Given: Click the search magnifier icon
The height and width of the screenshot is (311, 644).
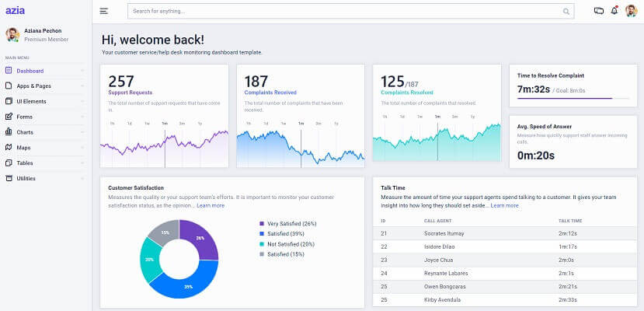Looking at the screenshot, I should coord(566,12).
